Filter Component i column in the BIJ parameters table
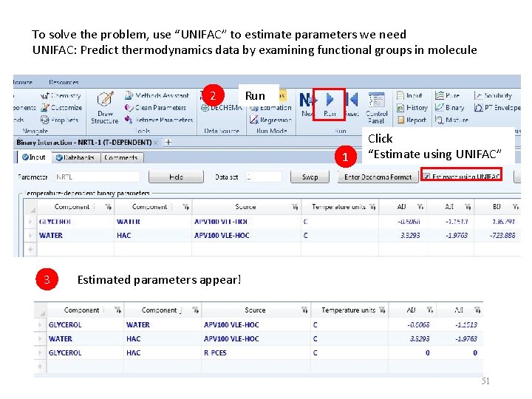 [x=109, y=207]
